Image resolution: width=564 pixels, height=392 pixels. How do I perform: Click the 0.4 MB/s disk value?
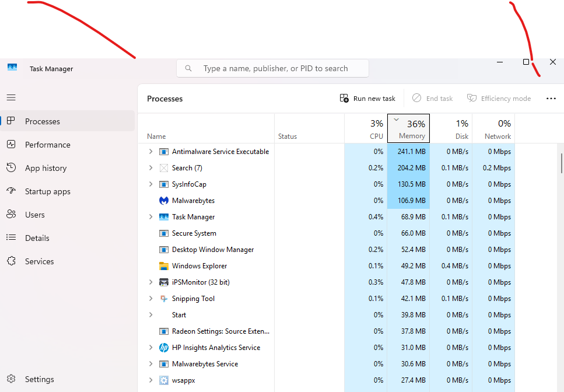tap(455, 266)
